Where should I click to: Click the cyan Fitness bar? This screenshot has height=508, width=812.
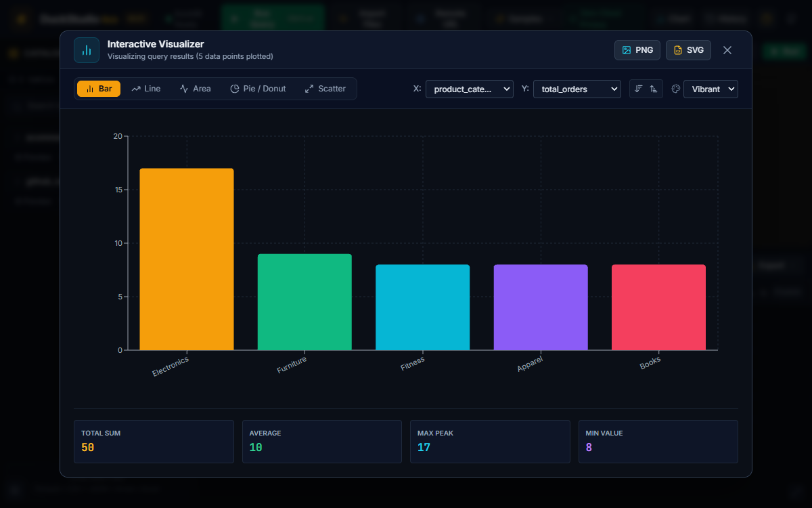click(423, 308)
